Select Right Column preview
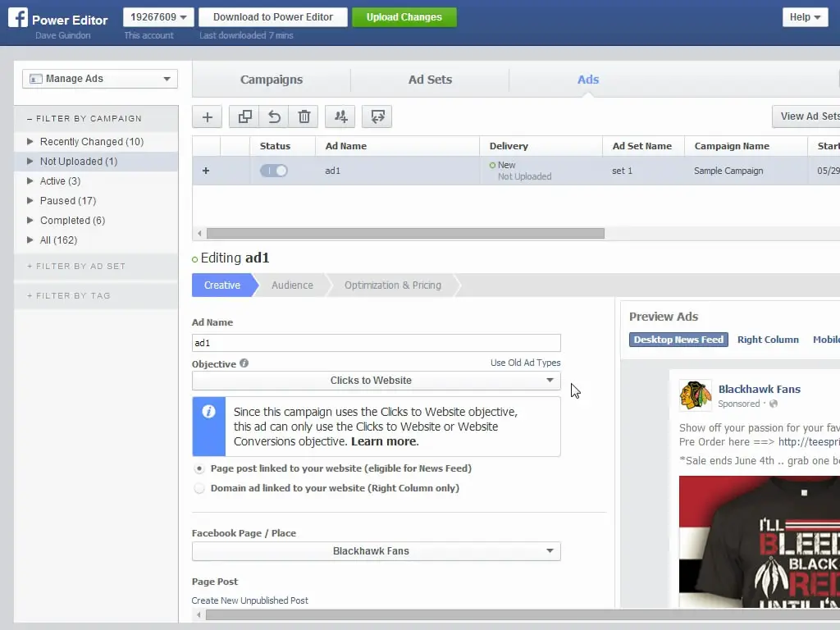 click(x=768, y=340)
